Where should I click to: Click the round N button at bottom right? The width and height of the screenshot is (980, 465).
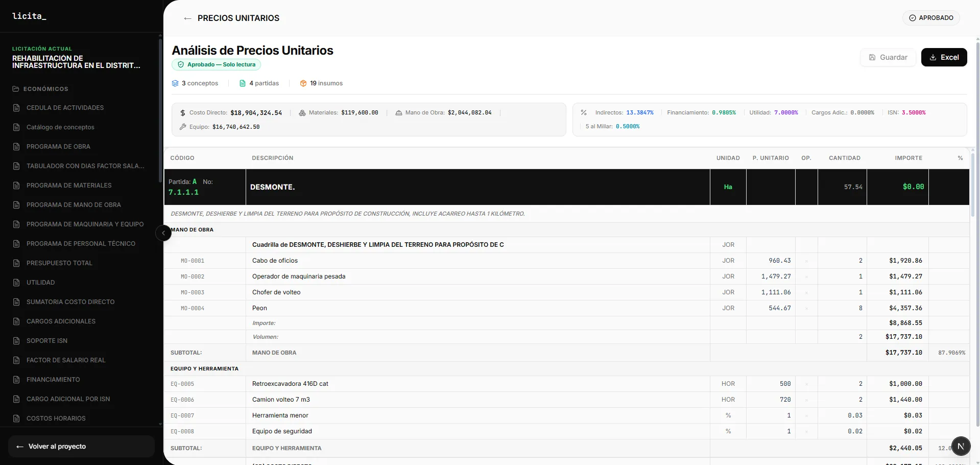961,446
